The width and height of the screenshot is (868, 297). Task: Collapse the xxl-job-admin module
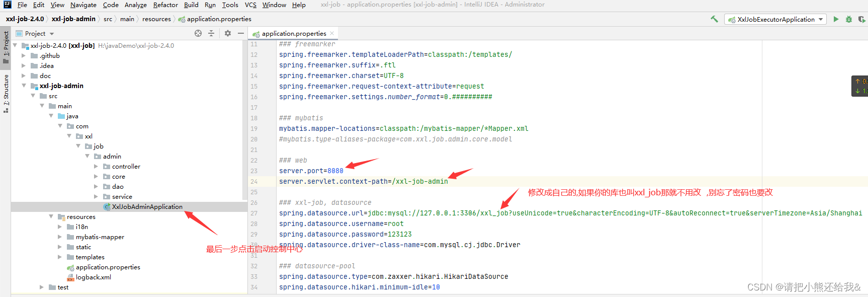[x=24, y=86]
